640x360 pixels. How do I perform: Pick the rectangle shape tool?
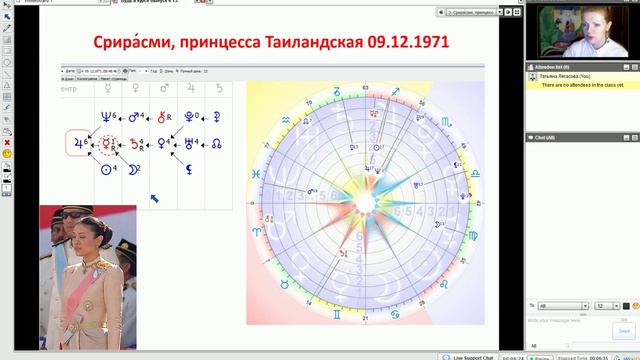coord(7,51)
